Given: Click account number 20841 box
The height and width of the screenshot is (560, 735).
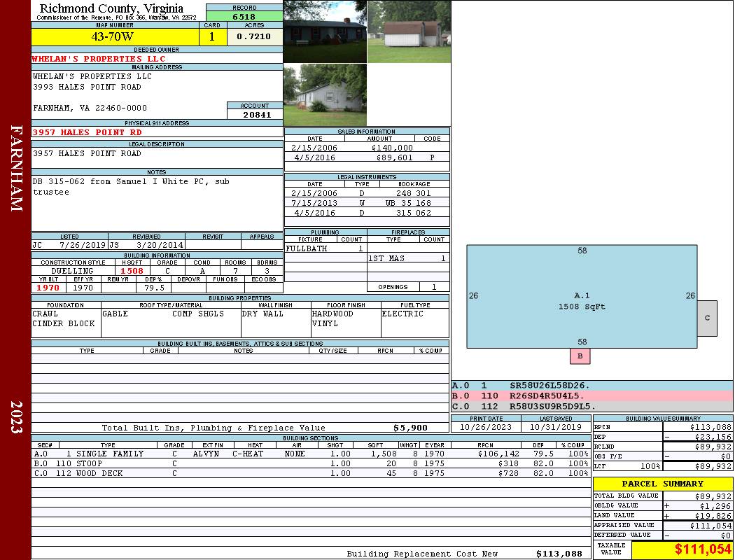Looking at the screenshot, I should [x=255, y=114].
